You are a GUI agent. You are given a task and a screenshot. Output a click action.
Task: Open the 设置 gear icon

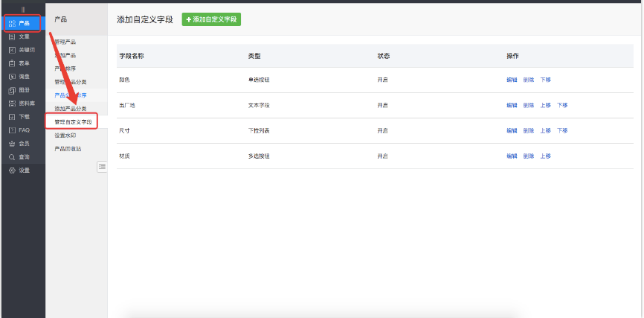[12, 171]
